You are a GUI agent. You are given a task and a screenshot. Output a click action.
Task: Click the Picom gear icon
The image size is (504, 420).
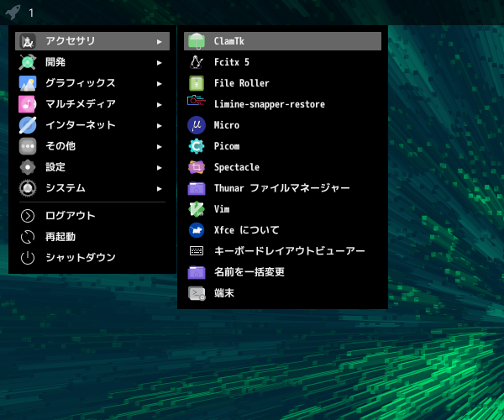pyautogui.click(x=197, y=146)
